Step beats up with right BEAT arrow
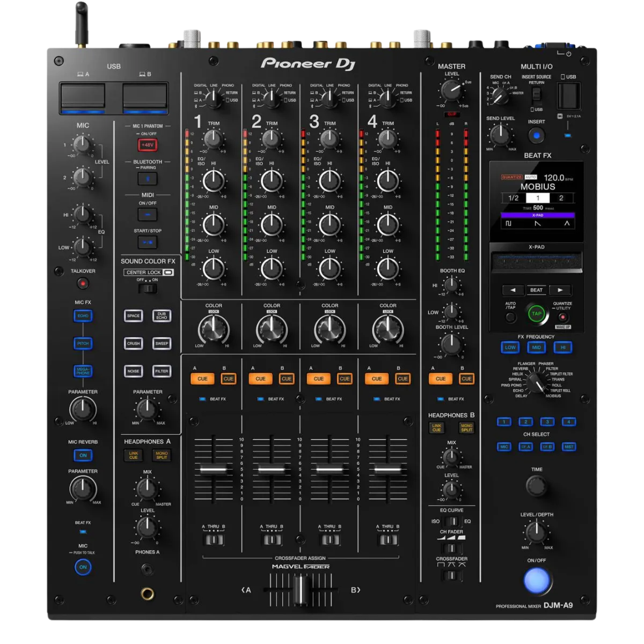Screen dimensions: 644x644 pos(560,290)
